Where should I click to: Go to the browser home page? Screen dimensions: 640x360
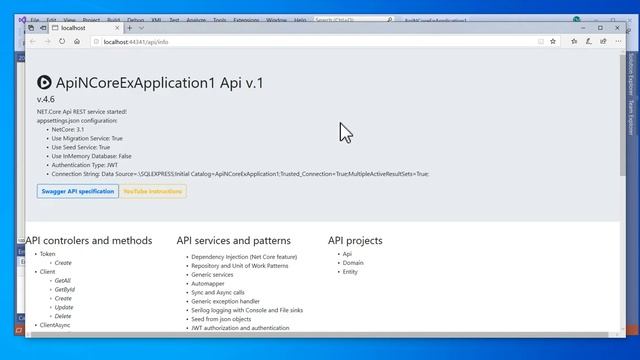77,42
